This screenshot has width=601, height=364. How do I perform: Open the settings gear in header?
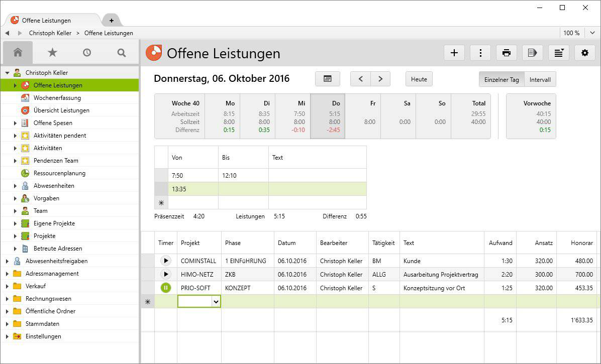point(585,53)
